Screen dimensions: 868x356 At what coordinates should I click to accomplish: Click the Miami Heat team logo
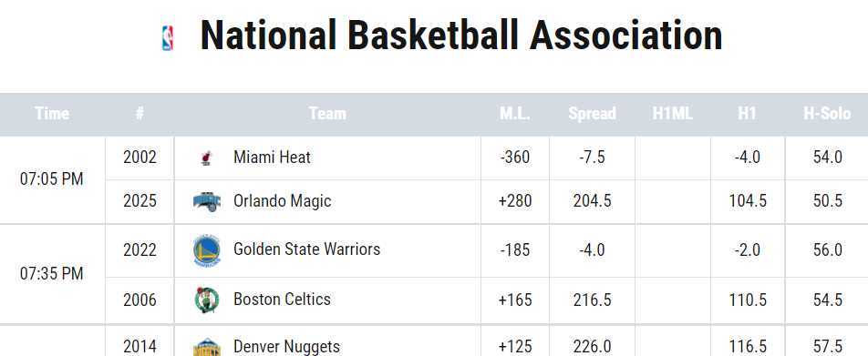[206, 158]
